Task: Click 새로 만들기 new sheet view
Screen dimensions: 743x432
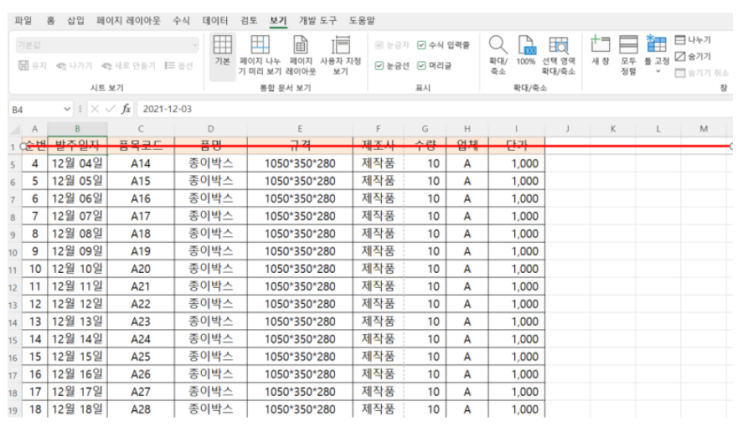Action: [x=128, y=65]
